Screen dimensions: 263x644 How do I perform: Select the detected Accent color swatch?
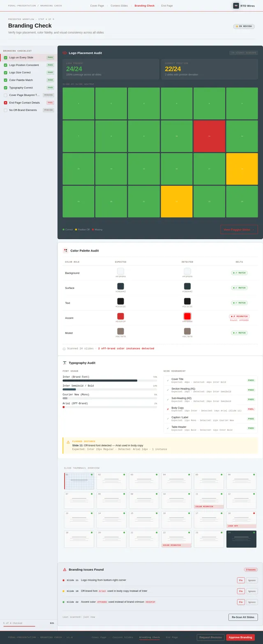coord(187,316)
